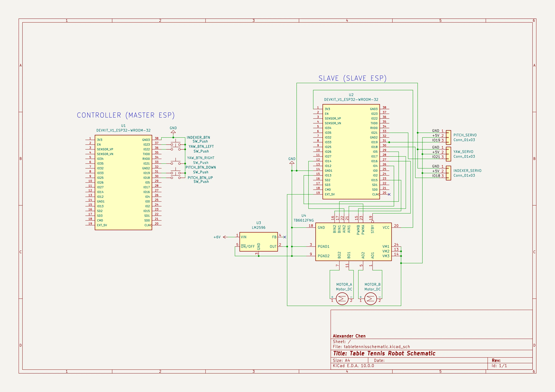The image size is (555, 392).
Task: Click no-connect X on U2 CLK pin
Action: point(389,194)
